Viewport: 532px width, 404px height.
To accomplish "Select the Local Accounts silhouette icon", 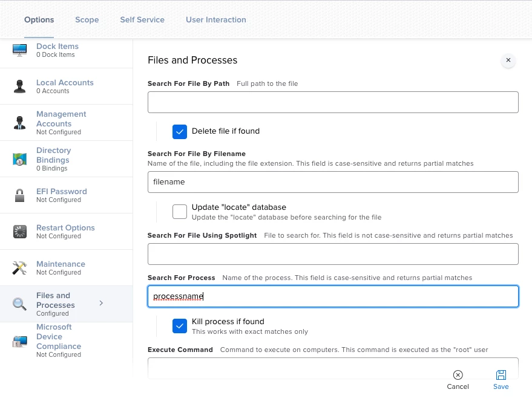I will [x=20, y=86].
